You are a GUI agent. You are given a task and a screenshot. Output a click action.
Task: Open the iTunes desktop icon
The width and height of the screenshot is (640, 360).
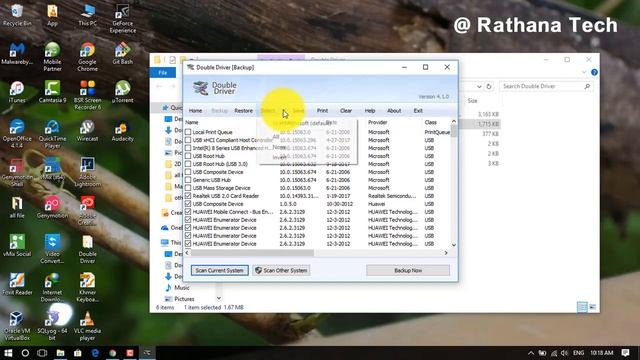(x=17, y=92)
